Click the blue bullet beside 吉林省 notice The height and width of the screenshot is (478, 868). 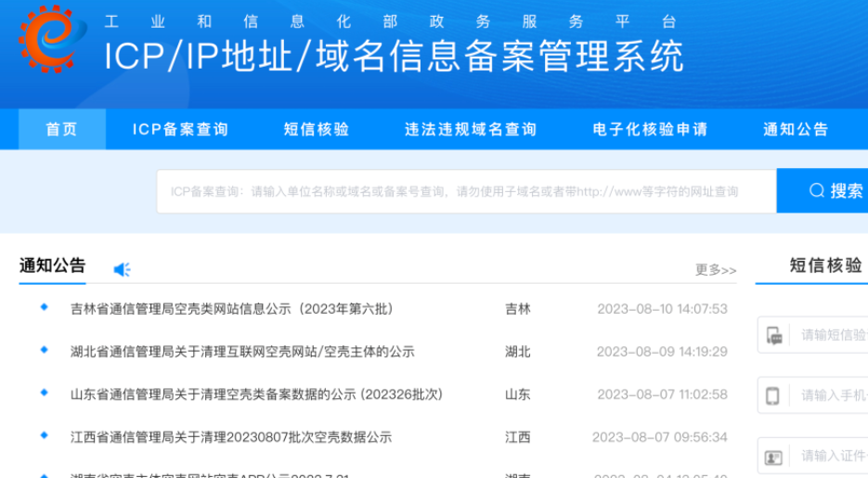pos(45,307)
